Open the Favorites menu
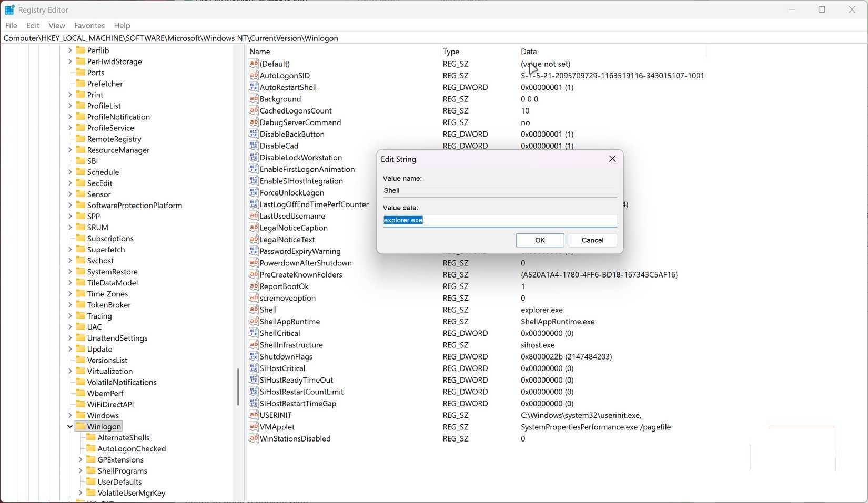 (x=89, y=25)
